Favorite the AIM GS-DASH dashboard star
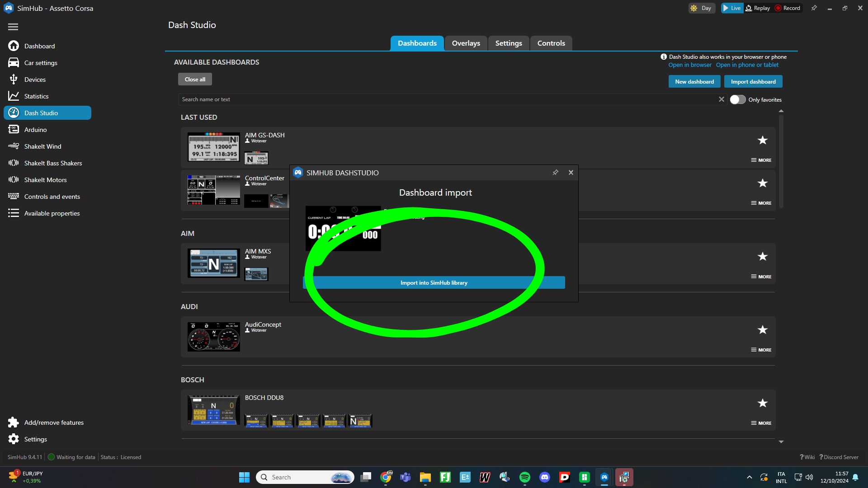This screenshot has width=868, height=488. (763, 140)
